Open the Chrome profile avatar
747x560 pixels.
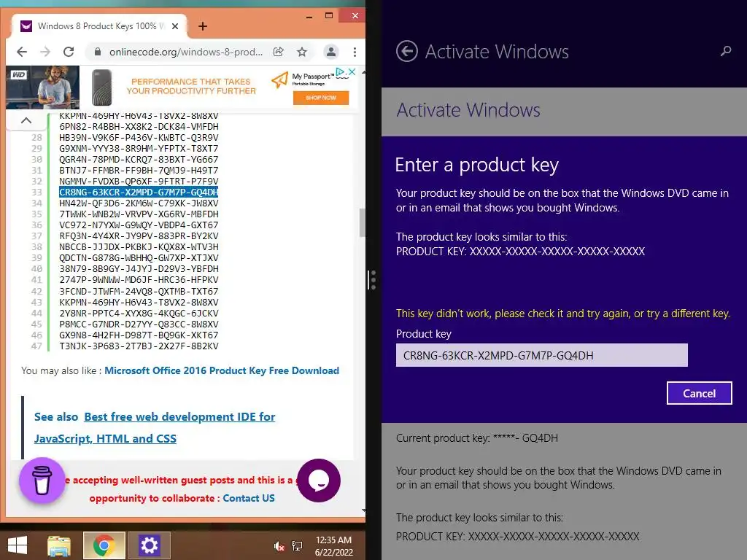[x=330, y=52]
